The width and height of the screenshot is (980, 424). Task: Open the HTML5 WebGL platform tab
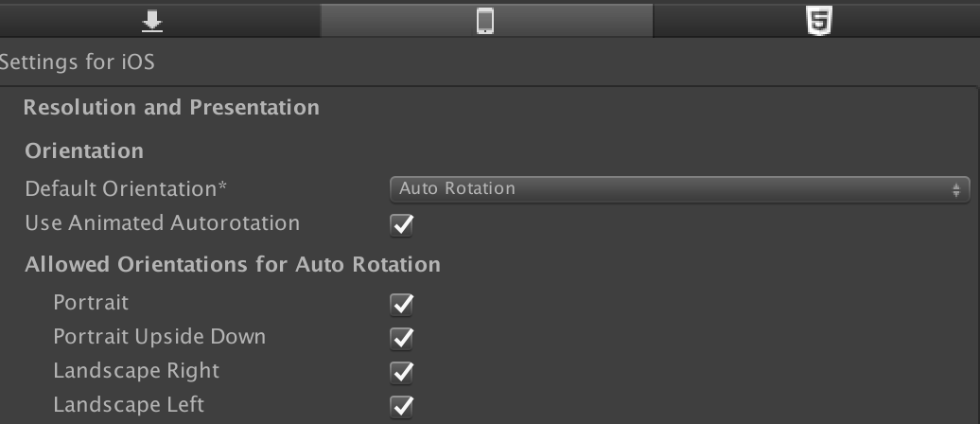[x=816, y=21]
